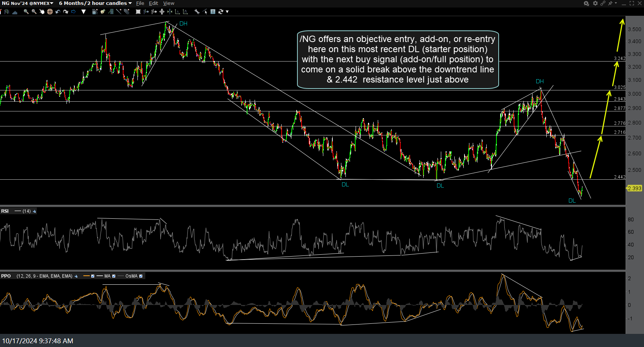
Task: Click the undo arrow icon
Action: click(x=58, y=12)
